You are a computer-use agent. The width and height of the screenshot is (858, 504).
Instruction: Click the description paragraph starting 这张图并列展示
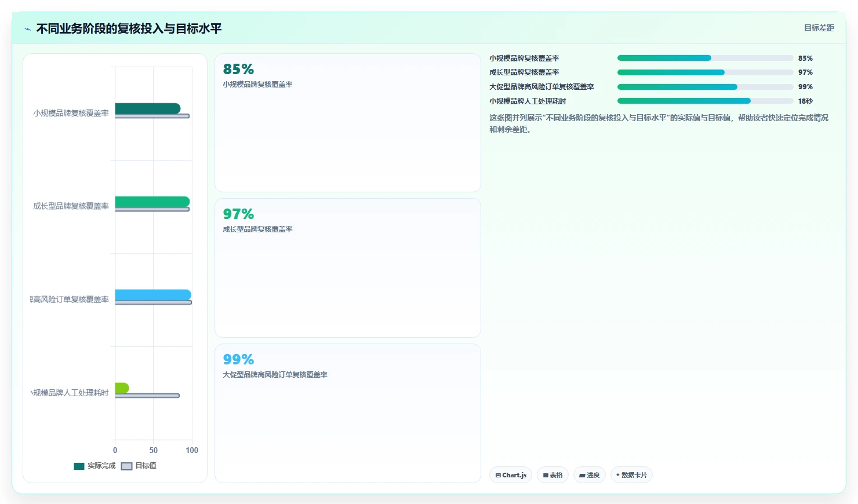(659, 123)
